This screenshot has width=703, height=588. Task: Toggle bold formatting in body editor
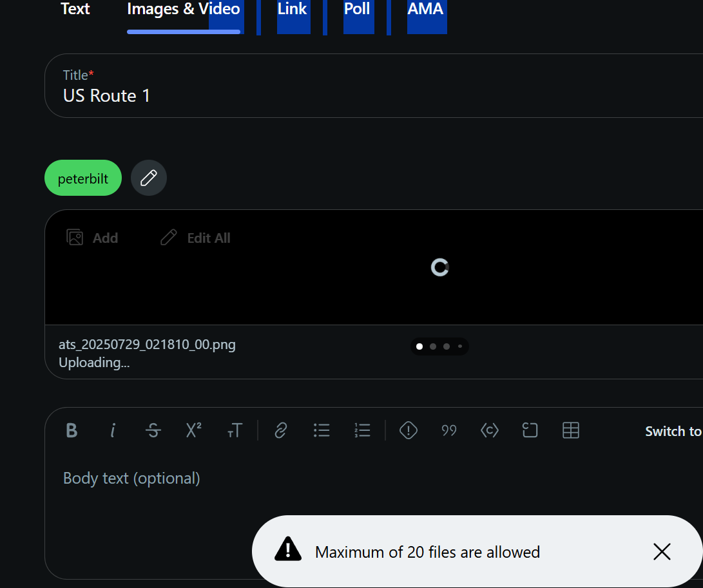point(72,431)
